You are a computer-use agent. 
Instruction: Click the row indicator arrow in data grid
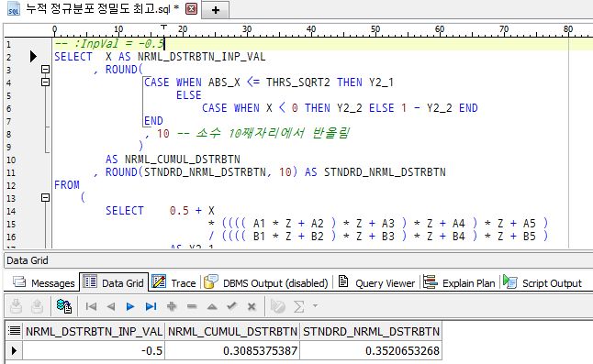(14, 350)
